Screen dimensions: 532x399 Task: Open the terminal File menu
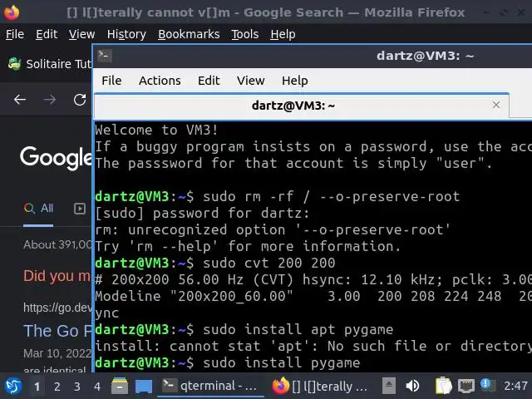[x=111, y=81]
